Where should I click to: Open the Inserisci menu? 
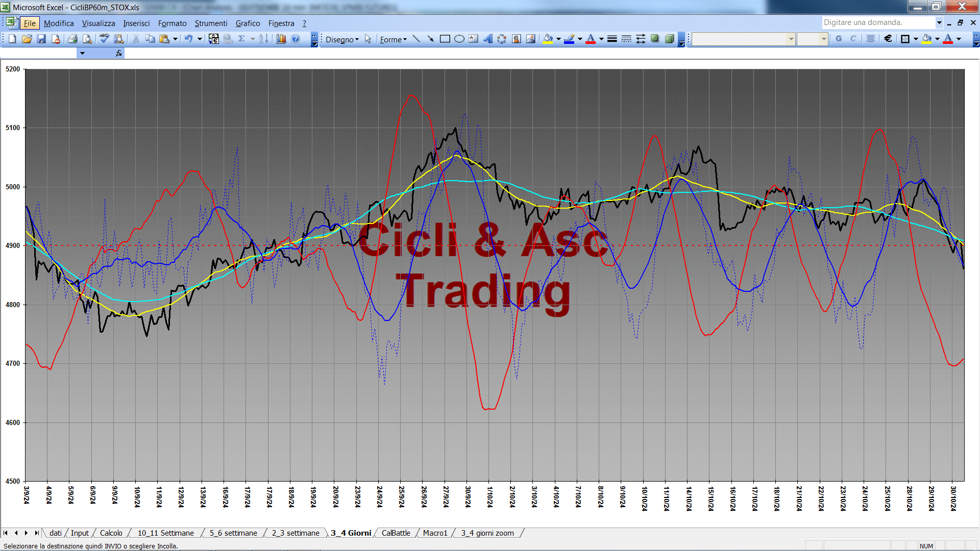[x=136, y=23]
